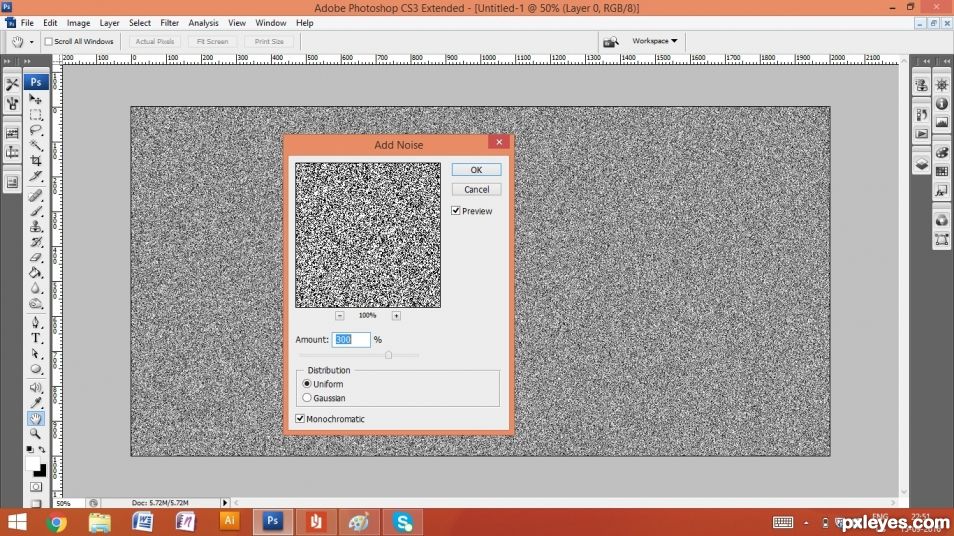Open the Layer menu
This screenshot has height=536, width=954.
110,23
